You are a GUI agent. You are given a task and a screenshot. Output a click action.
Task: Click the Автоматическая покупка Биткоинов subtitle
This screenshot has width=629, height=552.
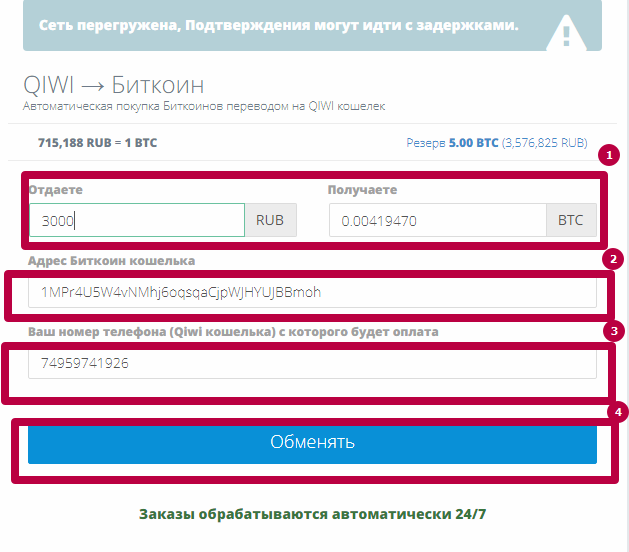tap(204, 106)
